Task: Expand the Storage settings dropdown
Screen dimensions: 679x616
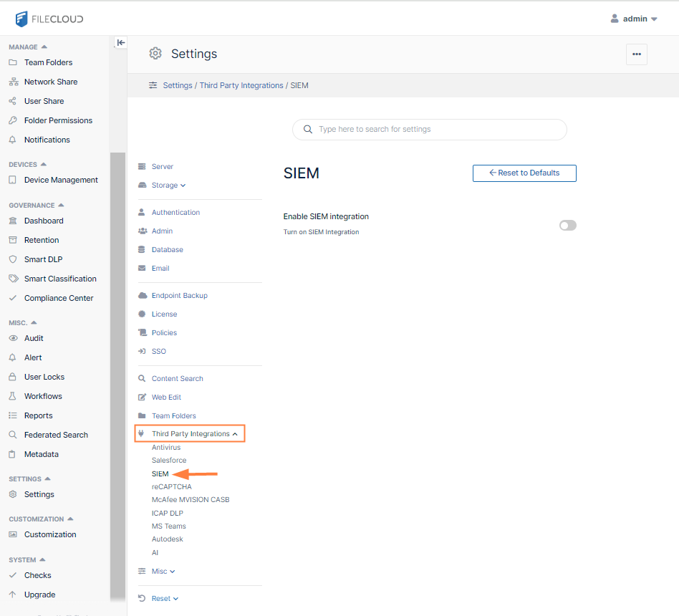Action: pyautogui.click(x=168, y=186)
